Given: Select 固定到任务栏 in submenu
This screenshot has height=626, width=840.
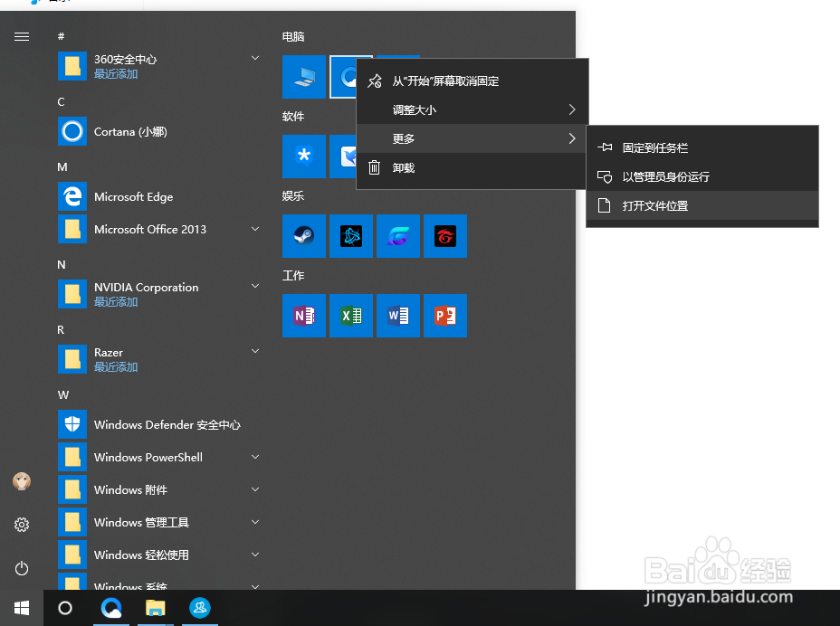Looking at the screenshot, I should coord(702,147).
